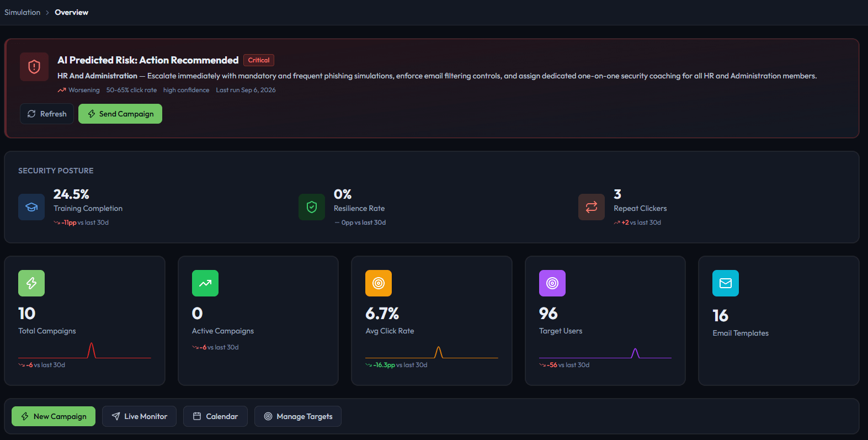Click the "high confidence" label

[187, 90]
